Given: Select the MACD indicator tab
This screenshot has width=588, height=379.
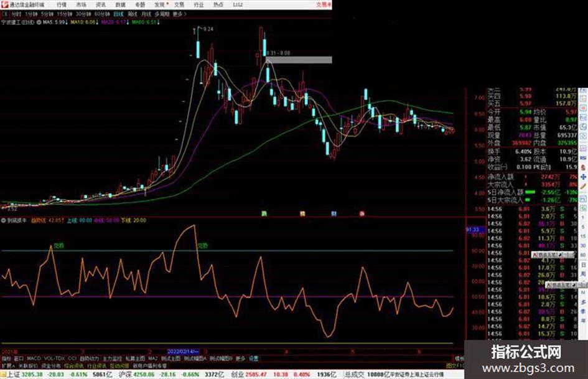Looking at the screenshot, I should point(34,358).
